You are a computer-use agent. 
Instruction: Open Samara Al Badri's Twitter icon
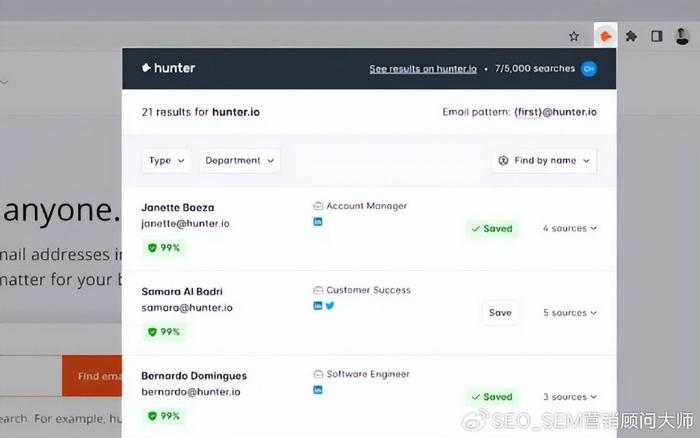pos(330,306)
